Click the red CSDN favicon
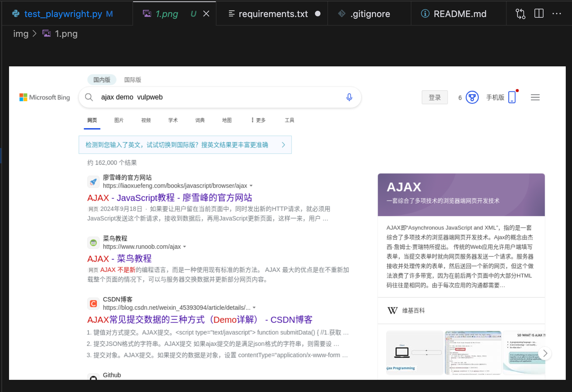 93,303
